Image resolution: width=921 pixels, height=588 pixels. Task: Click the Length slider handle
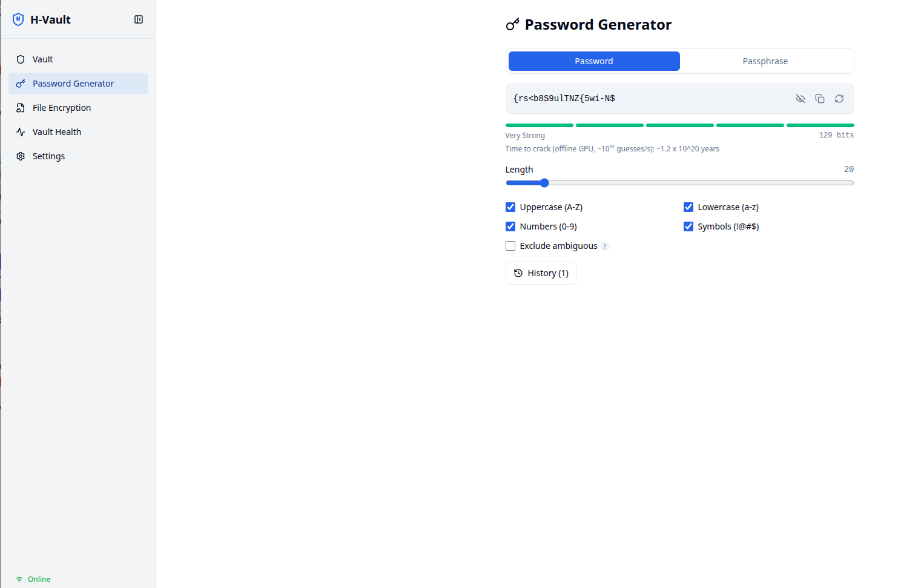(544, 183)
